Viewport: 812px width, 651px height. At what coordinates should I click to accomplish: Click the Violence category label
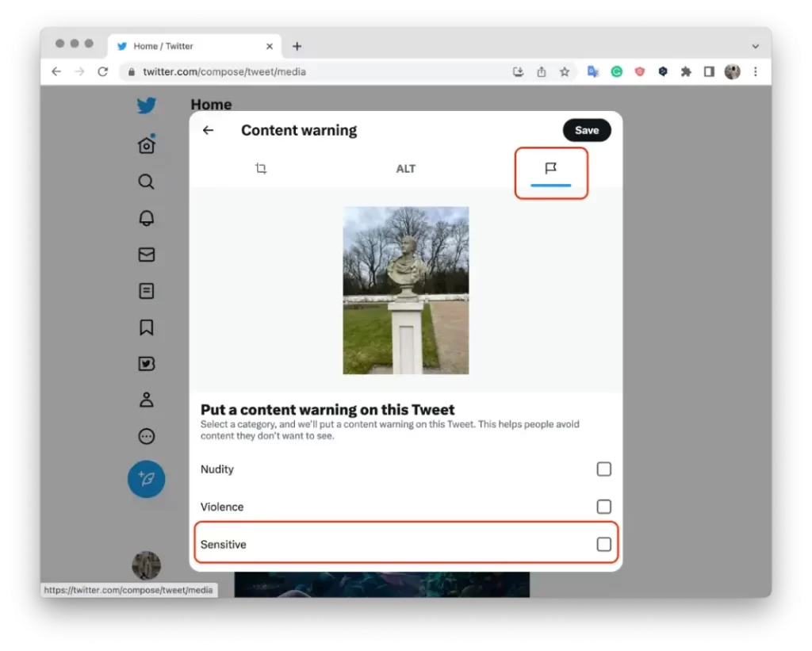coord(222,507)
